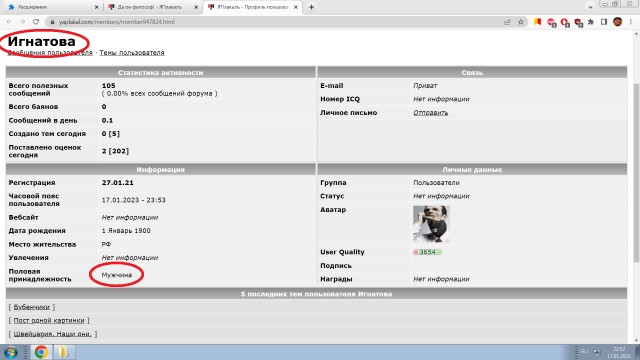Open the 'Пост одной картинки' topic
This screenshot has width=640, height=360.
tap(49, 320)
